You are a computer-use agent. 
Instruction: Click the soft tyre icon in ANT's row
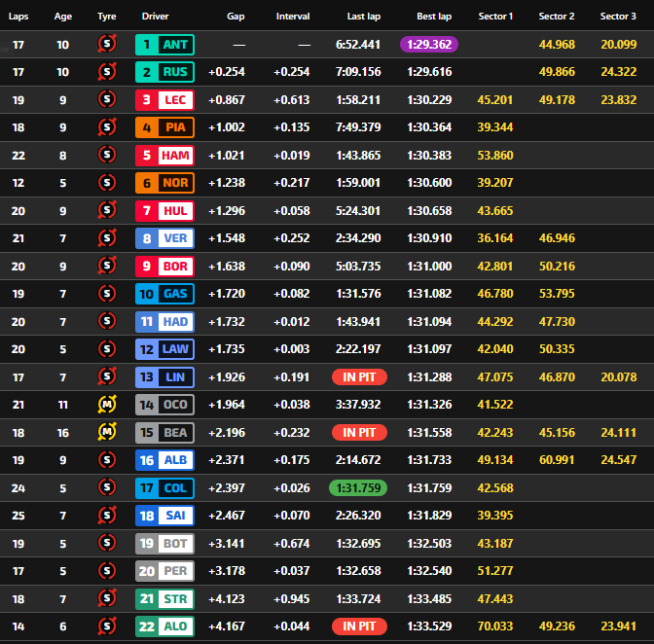107,45
